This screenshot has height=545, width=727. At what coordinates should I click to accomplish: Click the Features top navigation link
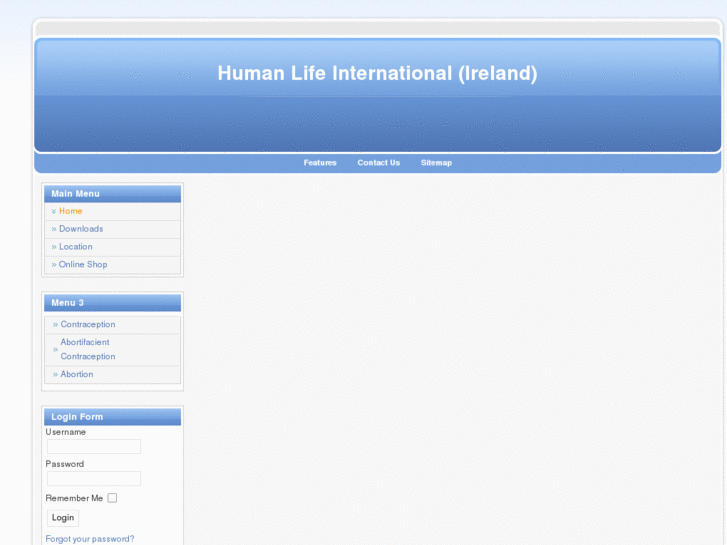[320, 163]
